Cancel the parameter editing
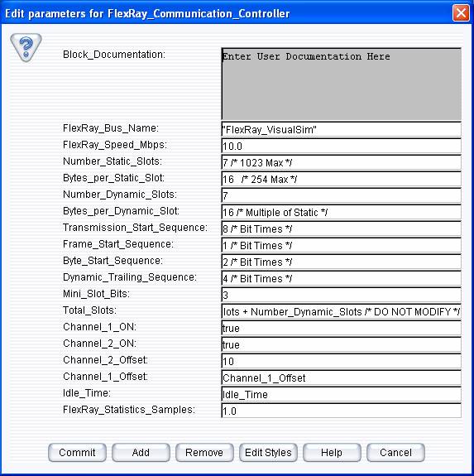 click(x=395, y=452)
